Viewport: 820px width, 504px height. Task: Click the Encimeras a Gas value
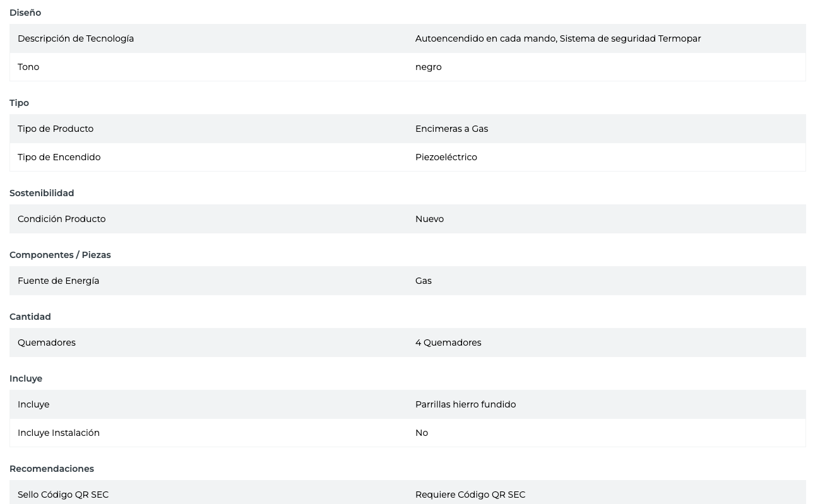[x=451, y=129]
